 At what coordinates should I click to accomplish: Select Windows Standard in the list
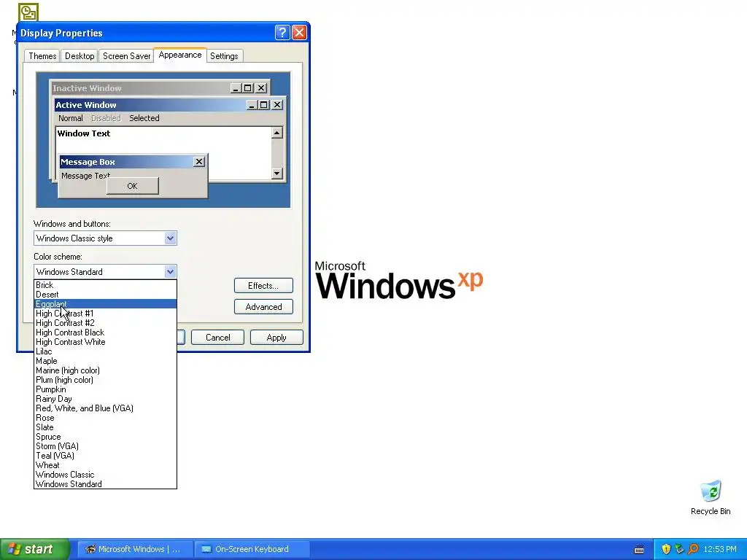[105, 484]
